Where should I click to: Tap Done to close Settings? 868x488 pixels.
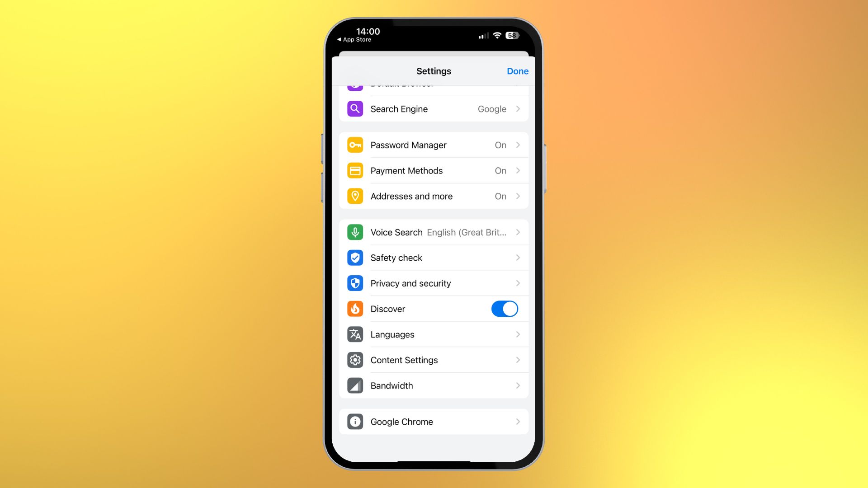pyautogui.click(x=518, y=71)
